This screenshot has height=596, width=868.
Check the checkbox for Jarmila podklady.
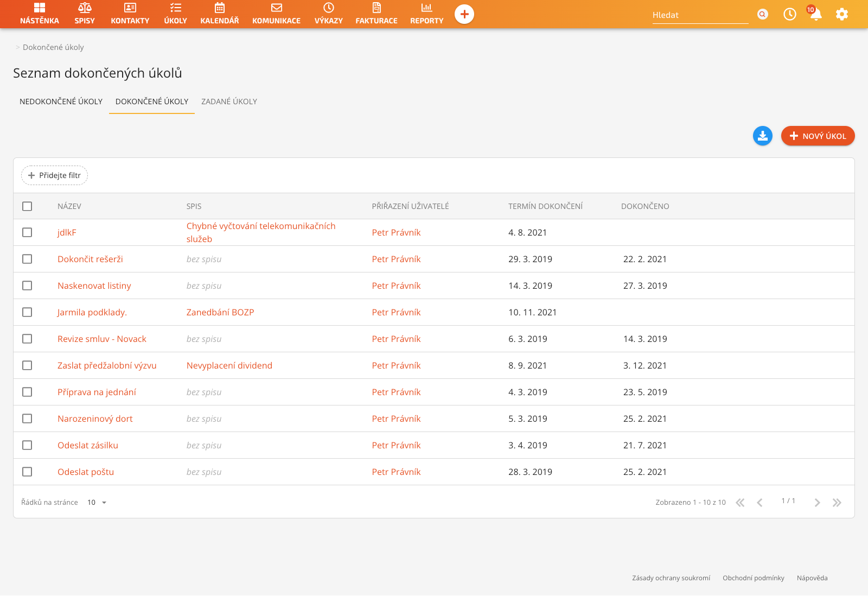(27, 312)
